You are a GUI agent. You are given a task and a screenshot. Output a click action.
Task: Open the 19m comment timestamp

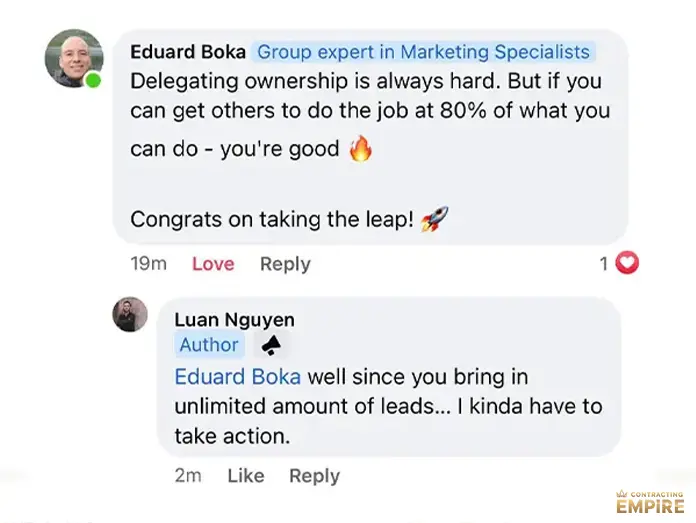pyautogui.click(x=149, y=264)
